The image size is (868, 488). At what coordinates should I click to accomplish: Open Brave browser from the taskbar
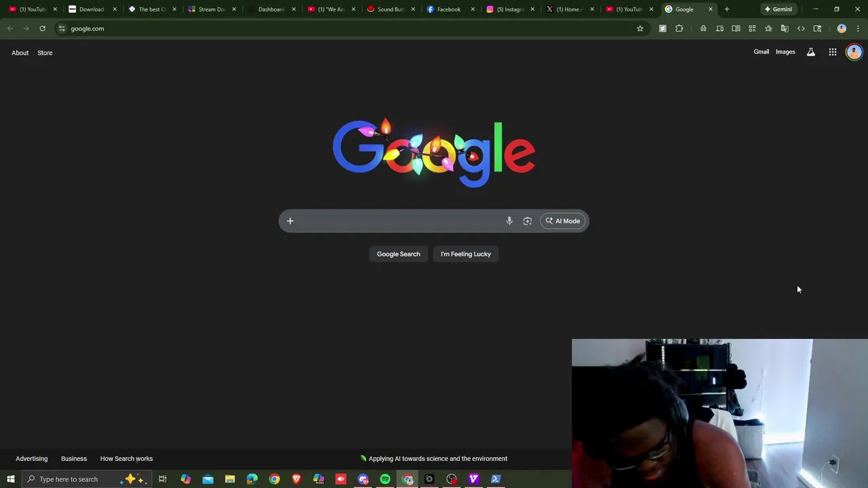click(x=296, y=479)
